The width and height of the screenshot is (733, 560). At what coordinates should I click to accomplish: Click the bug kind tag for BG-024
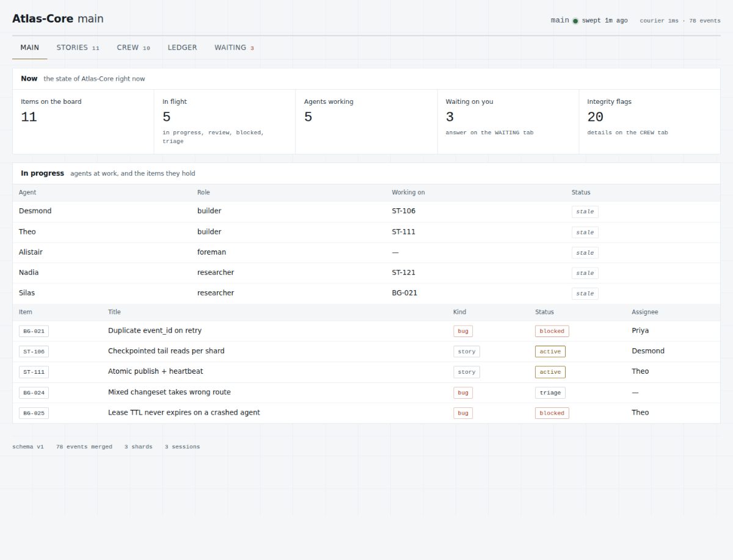(463, 393)
